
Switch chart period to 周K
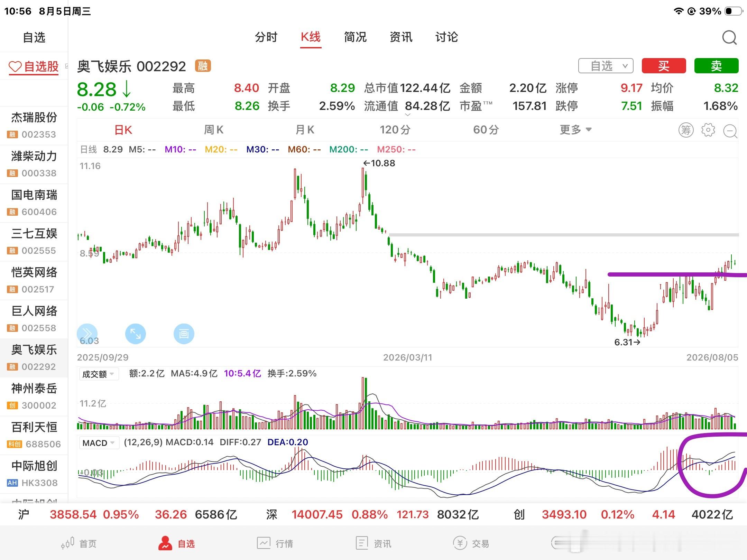214,130
